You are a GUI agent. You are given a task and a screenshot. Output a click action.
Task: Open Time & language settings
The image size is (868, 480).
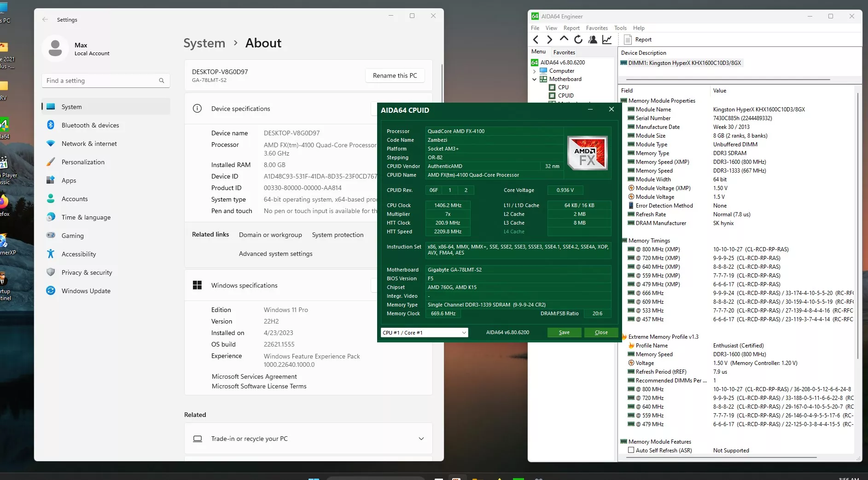106,217
